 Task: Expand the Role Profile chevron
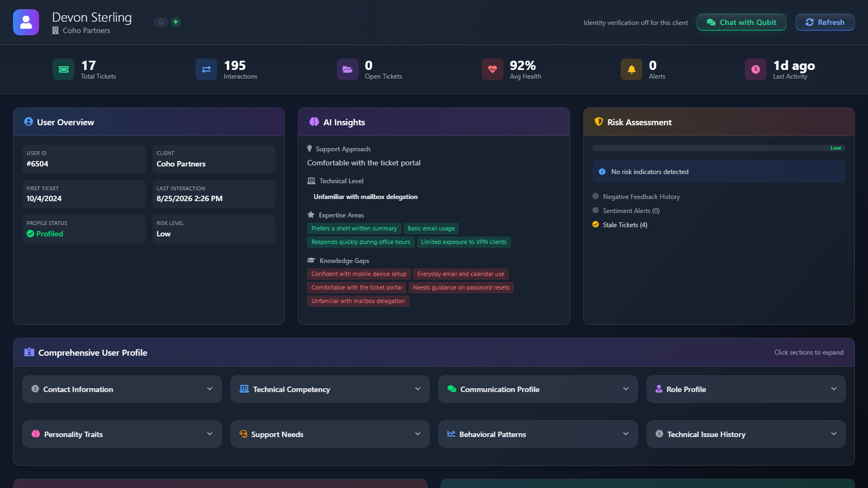tap(834, 389)
